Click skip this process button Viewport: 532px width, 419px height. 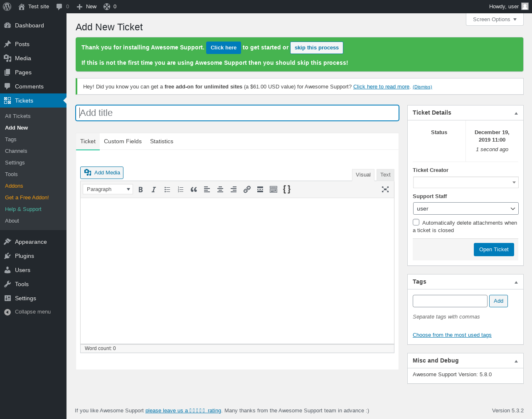[x=317, y=48]
